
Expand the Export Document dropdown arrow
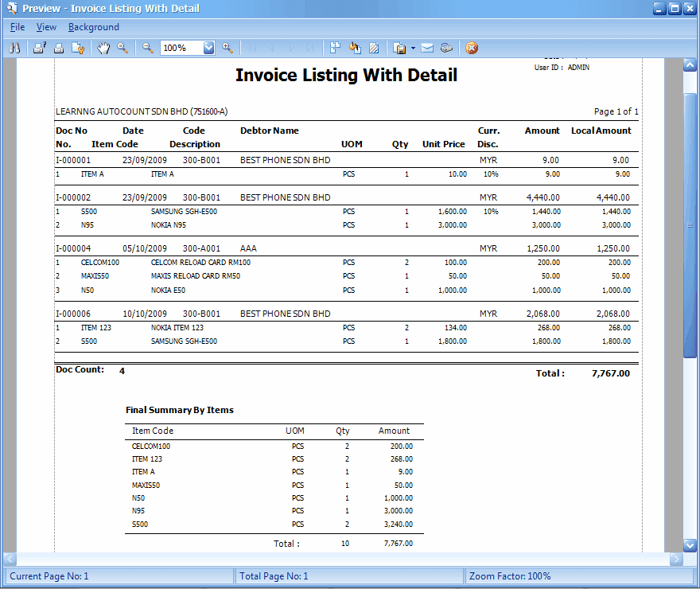click(413, 49)
